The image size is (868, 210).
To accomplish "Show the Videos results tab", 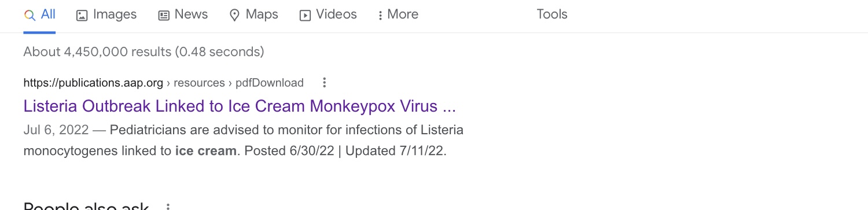I will point(328,14).
